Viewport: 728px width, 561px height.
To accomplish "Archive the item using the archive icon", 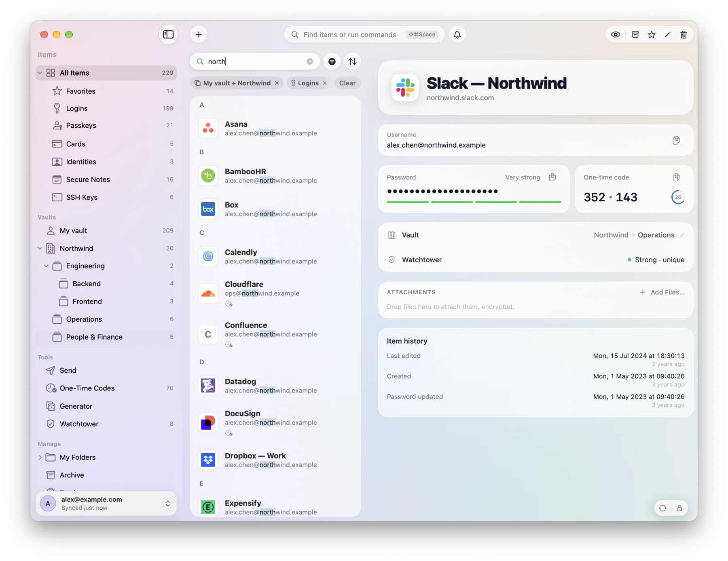I will [635, 34].
